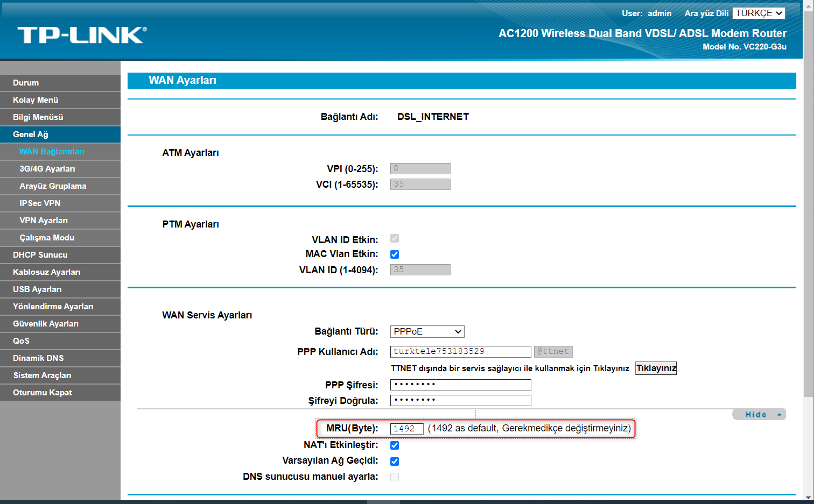Click the @ttnet suffix field
Viewport: 814px width, 504px height.
tap(553, 351)
